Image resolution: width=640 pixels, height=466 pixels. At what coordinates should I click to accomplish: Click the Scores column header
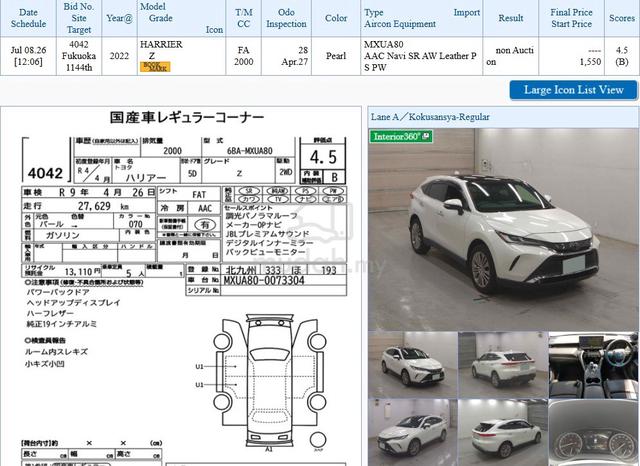tap(622, 18)
